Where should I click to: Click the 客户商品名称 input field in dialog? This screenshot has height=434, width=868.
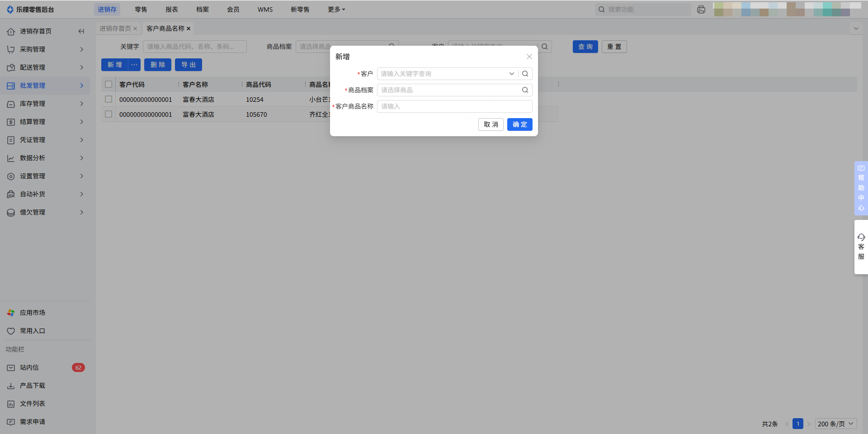pyautogui.click(x=455, y=106)
